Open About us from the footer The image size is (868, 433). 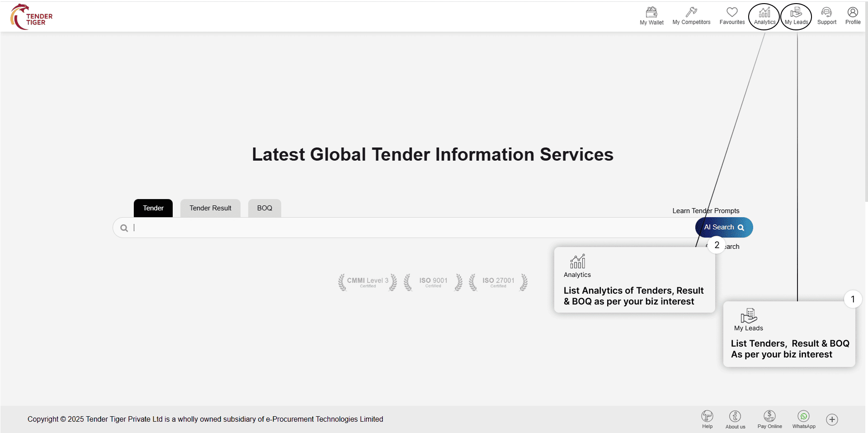point(735,419)
